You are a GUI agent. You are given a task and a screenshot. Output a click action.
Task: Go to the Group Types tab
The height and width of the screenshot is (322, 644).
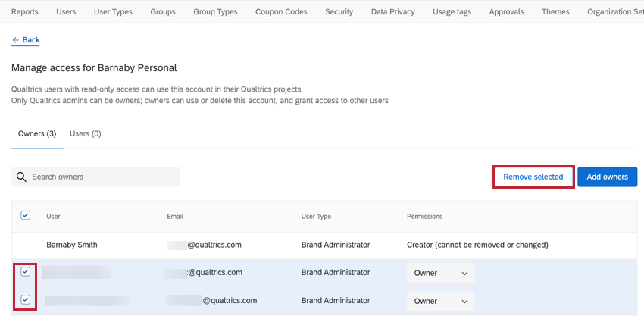pos(215,12)
